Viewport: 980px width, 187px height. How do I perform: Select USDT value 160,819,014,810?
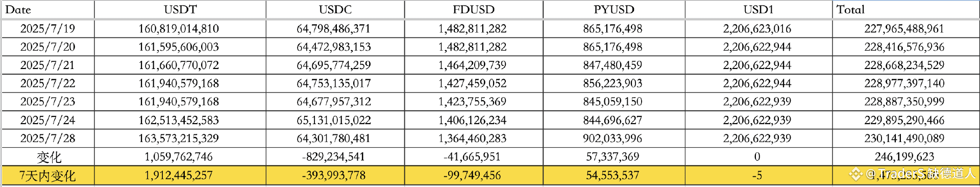[x=180, y=29]
